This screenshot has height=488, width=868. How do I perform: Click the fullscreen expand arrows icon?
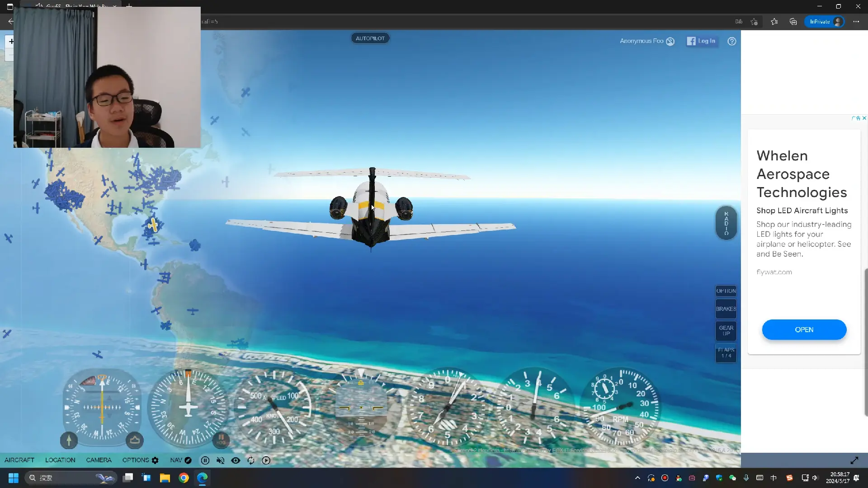(x=854, y=460)
